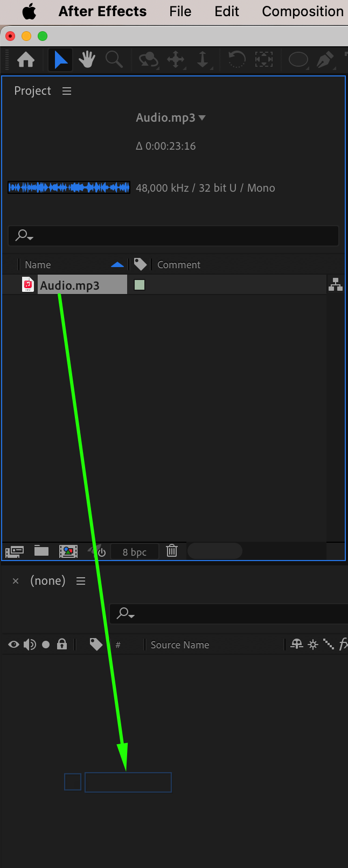The width and height of the screenshot is (348, 868).
Task: Select the Rotation tool
Action: 236,59
